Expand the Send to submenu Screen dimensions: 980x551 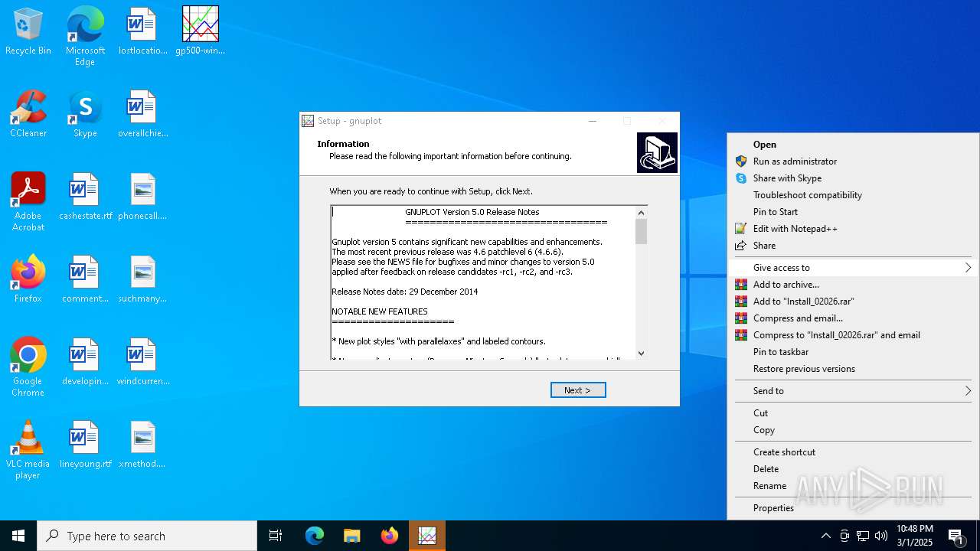pyautogui.click(x=853, y=391)
